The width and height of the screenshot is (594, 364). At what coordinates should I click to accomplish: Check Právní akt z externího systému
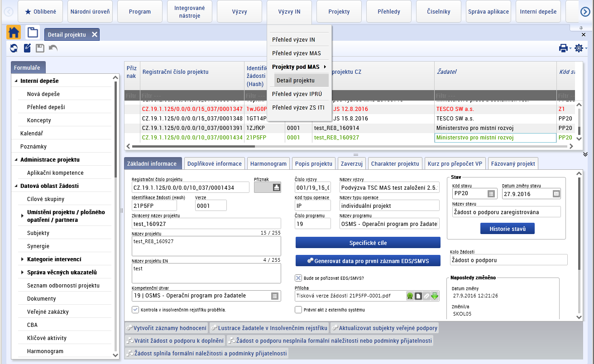(x=298, y=310)
